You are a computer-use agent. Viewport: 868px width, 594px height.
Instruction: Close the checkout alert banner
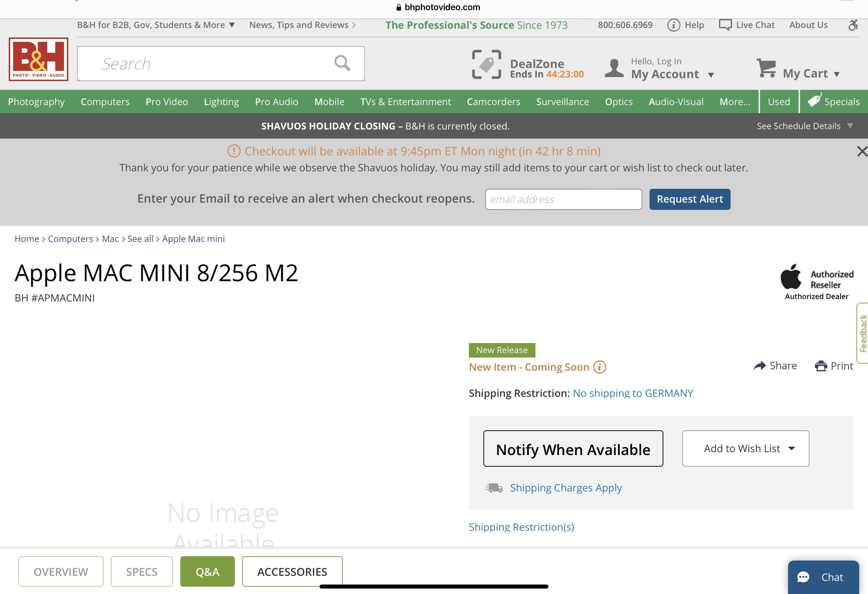[862, 151]
